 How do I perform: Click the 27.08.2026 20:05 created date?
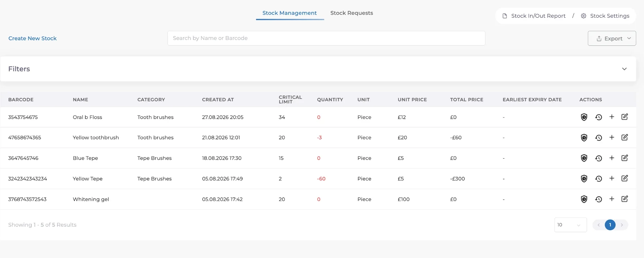(223, 117)
